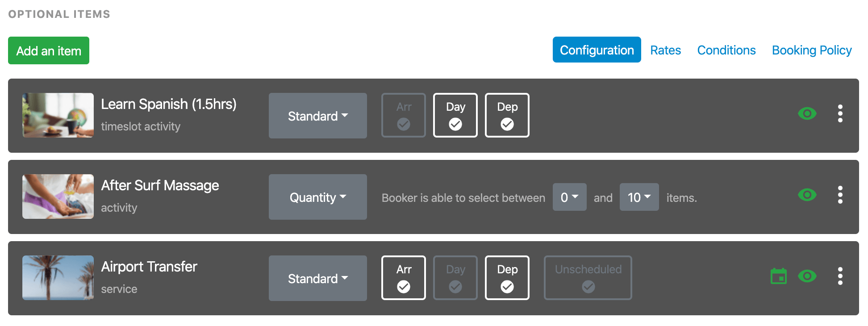Switch to the Rates tab
The image size is (868, 326).
pyautogui.click(x=665, y=50)
